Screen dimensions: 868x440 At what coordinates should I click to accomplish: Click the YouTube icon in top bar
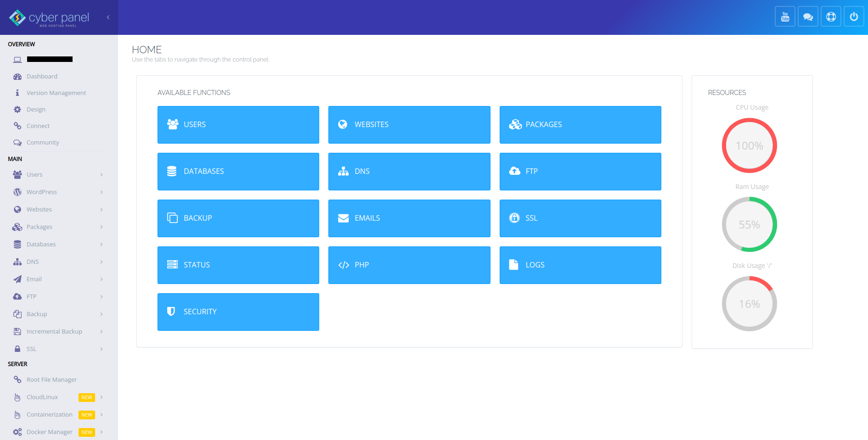tap(785, 17)
